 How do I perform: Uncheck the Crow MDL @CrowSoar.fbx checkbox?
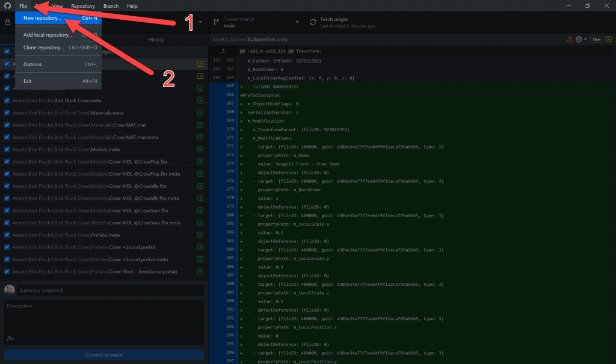tap(7, 211)
